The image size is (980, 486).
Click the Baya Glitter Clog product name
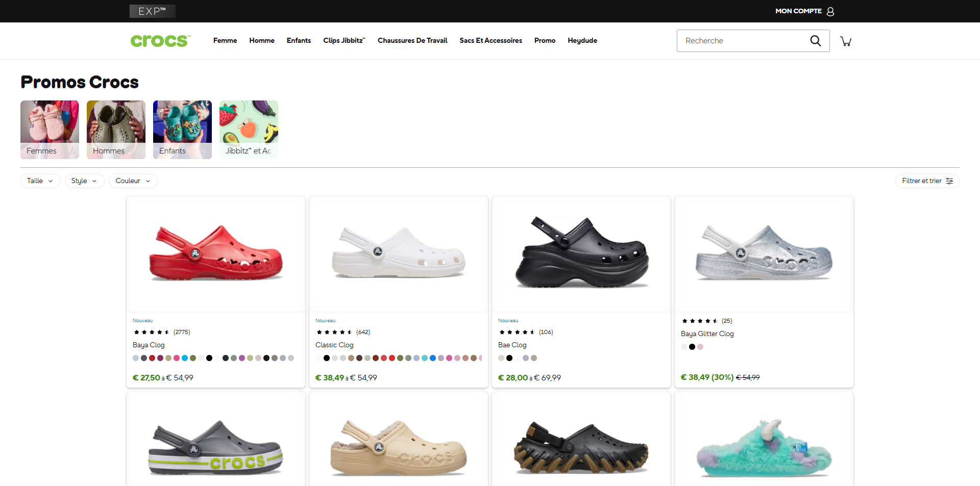tap(707, 334)
